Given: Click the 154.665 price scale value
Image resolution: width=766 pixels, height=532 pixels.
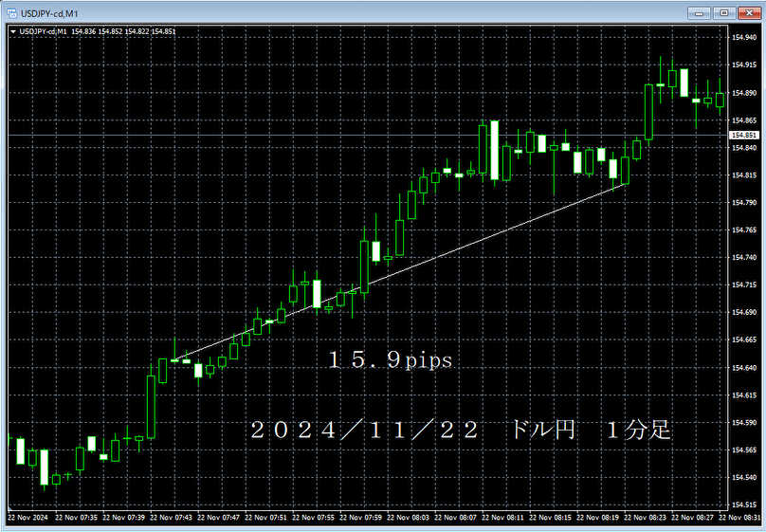Looking at the screenshot, I should tap(744, 339).
